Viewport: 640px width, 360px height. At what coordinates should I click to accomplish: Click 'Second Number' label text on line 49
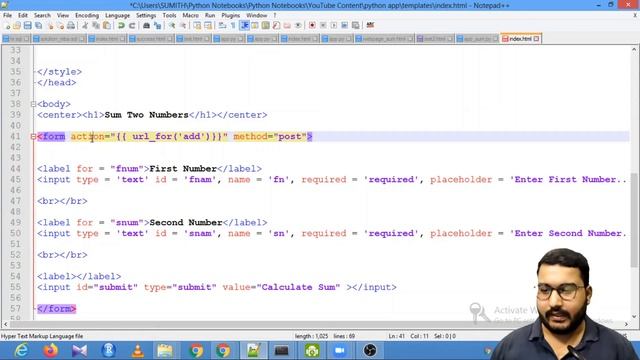pos(186,222)
